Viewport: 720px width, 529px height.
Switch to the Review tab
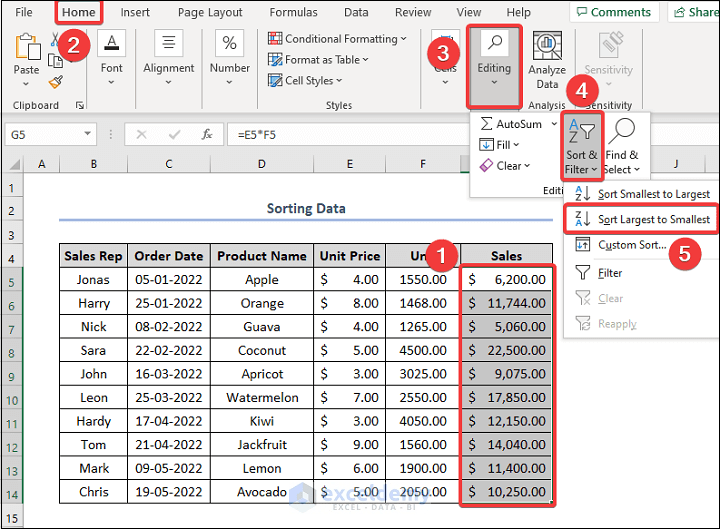tap(413, 12)
